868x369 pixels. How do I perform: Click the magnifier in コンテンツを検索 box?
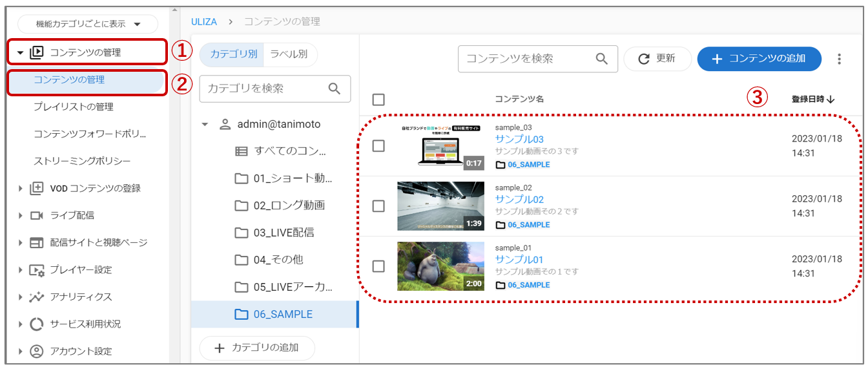click(602, 59)
